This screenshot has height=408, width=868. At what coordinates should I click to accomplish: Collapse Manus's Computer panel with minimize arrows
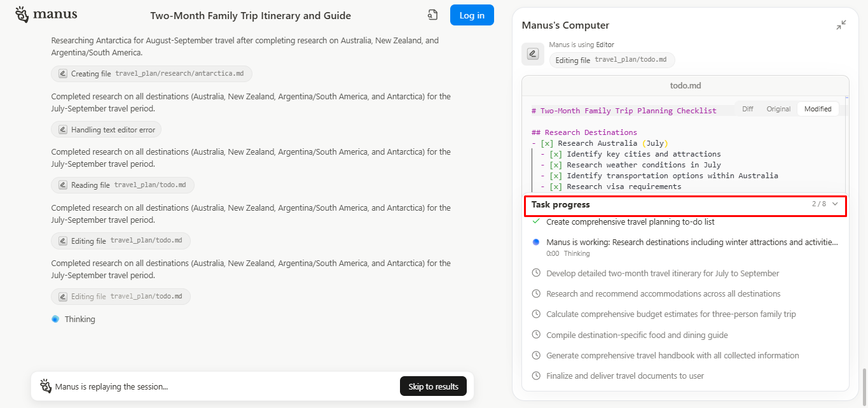(841, 25)
